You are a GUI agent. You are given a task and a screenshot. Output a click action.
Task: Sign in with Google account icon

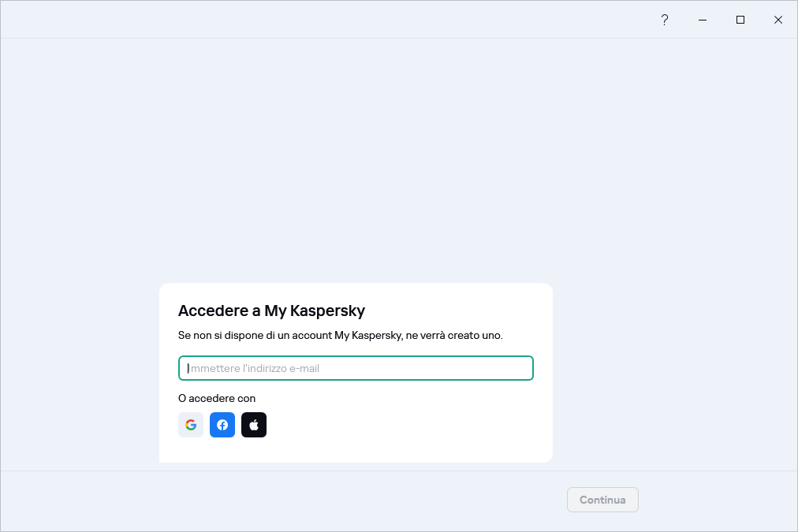191,425
